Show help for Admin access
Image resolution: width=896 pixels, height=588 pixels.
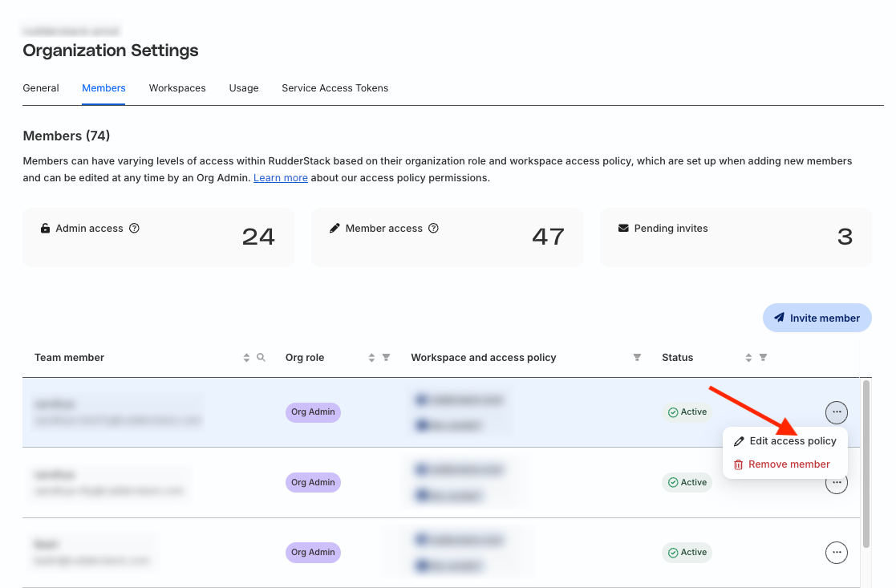134,228
